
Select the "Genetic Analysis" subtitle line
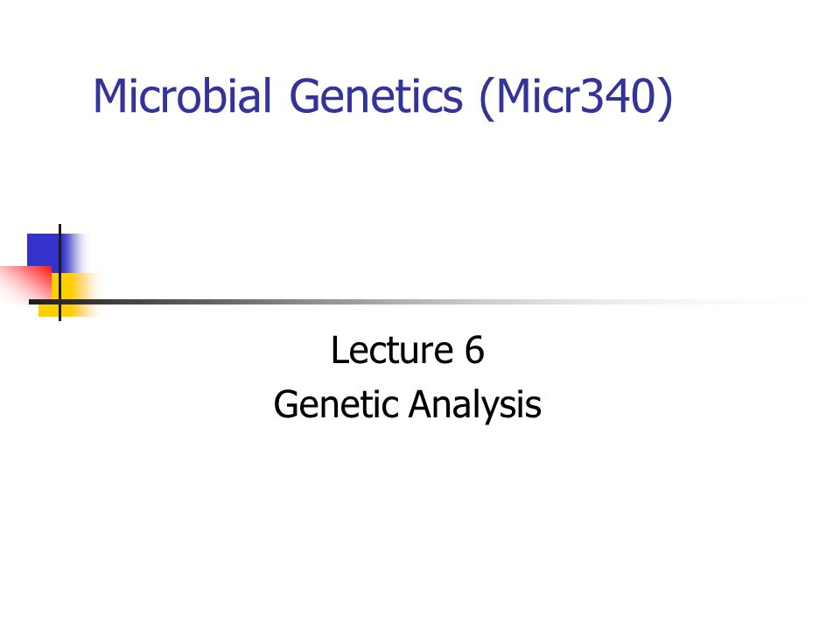pyautogui.click(x=407, y=405)
